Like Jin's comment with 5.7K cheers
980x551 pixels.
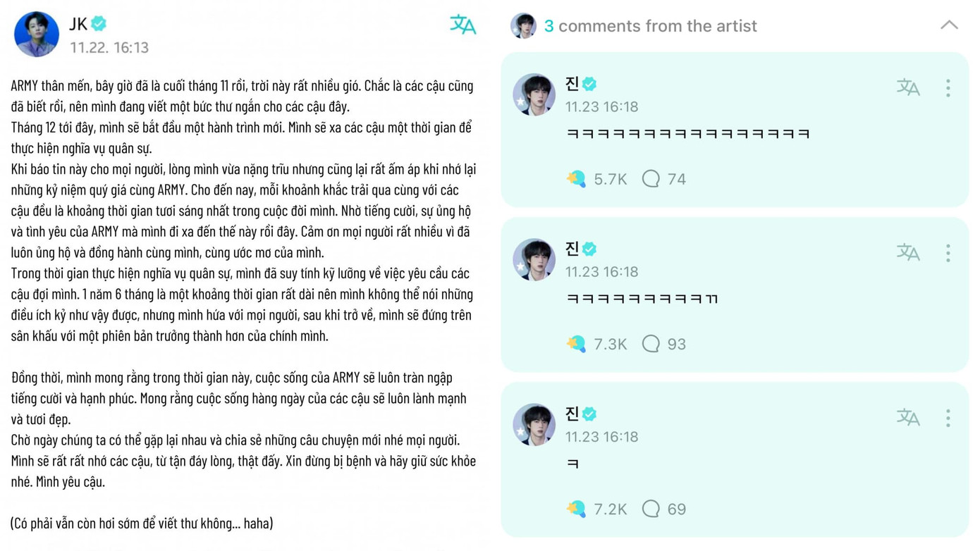[576, 179]
